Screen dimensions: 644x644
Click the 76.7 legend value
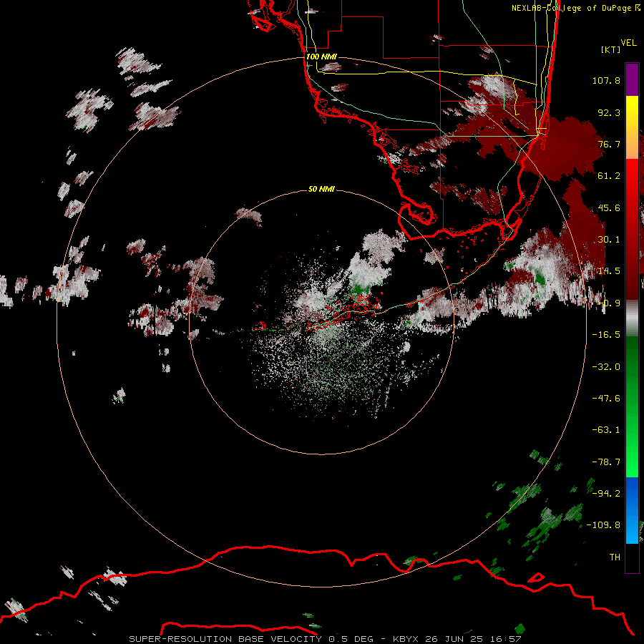coord(609,144)
